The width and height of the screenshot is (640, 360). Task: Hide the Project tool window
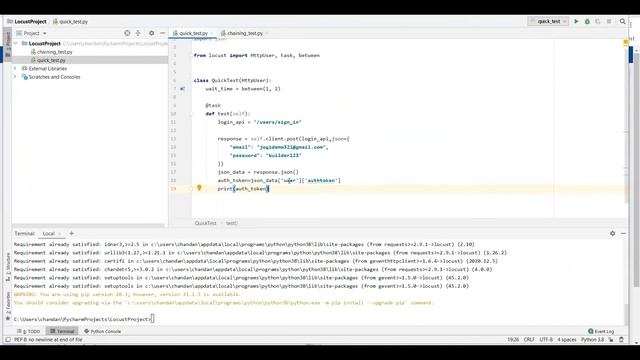pos(162,33)
